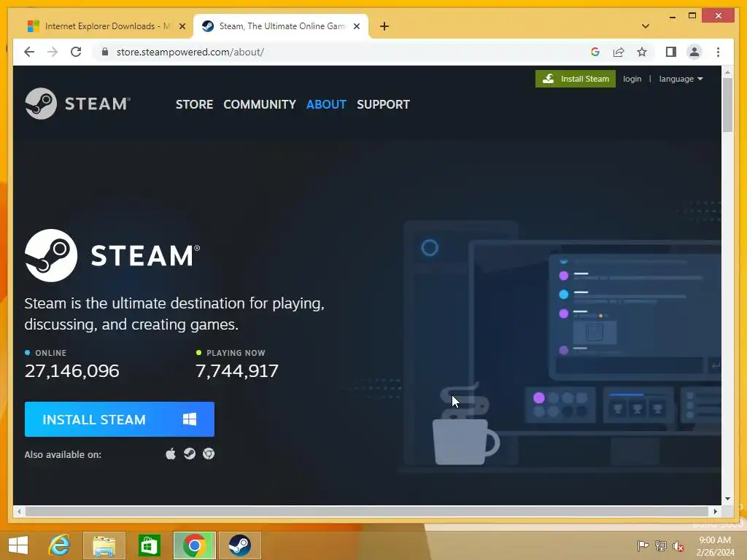
Task: Open the SUPPORT menu
Action: (383, 104)
